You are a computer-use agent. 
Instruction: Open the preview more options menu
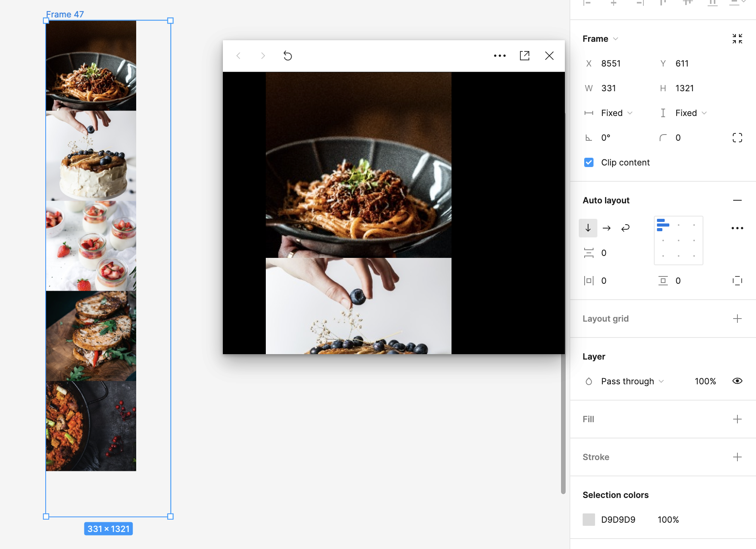click(x=499, y=56)
